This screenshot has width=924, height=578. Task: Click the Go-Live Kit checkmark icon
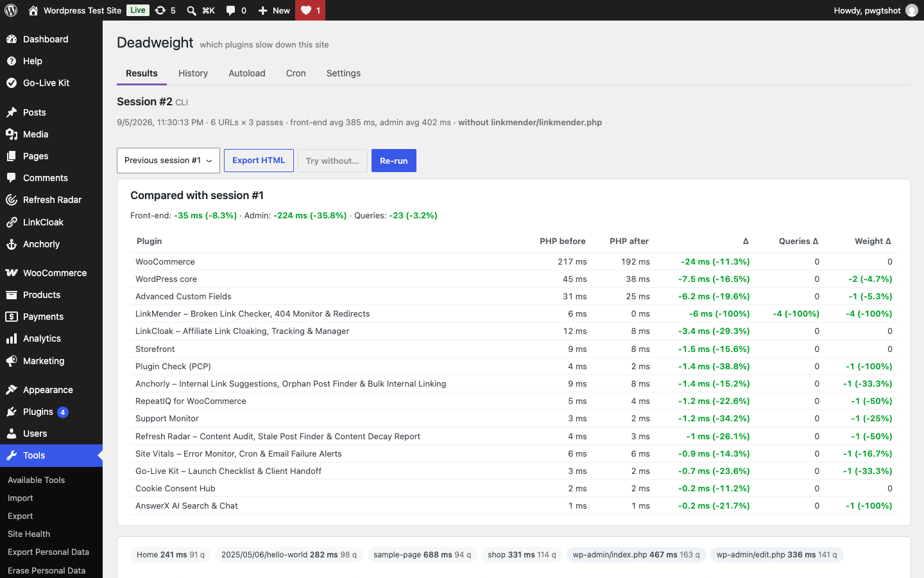pos(12,83)
